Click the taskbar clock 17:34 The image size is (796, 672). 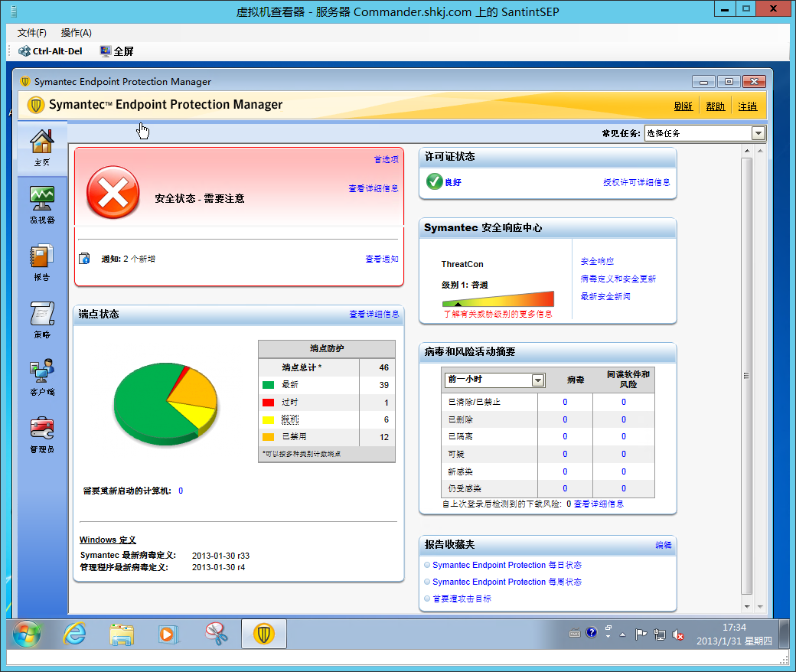coord(734,628)
